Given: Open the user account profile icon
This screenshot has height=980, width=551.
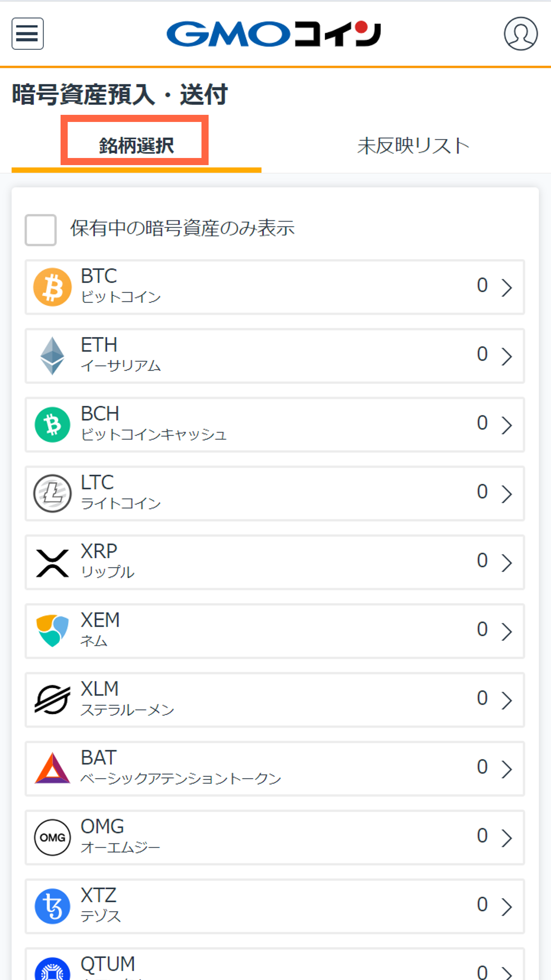Looking at the screenshot, I should (521, 34).
